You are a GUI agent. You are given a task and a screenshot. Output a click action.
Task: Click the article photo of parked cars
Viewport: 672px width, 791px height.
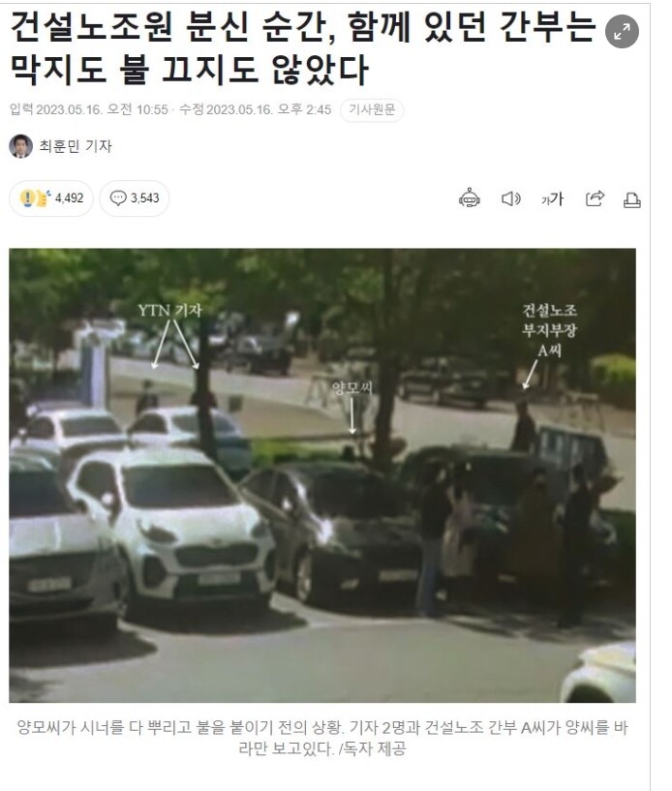click(x=322, y=475)
